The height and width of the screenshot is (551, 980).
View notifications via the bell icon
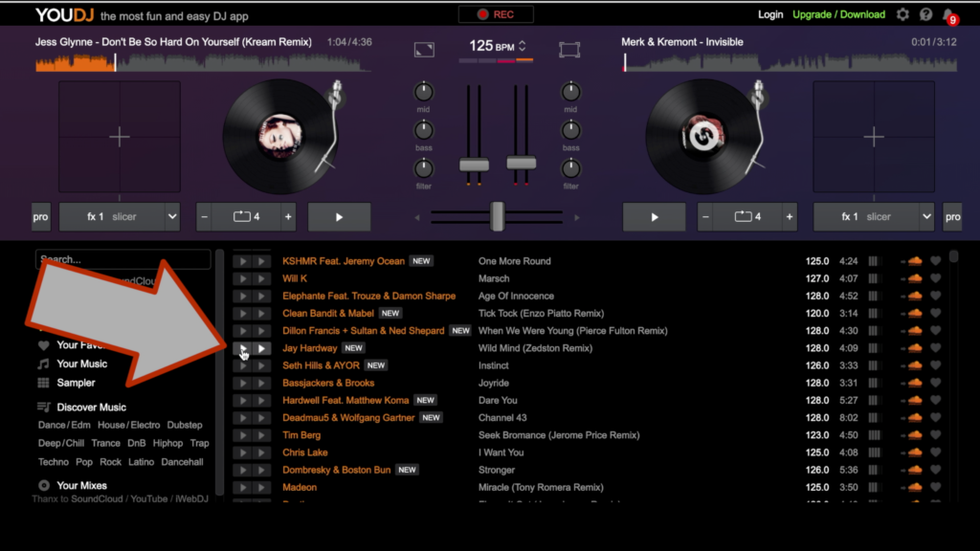(948, 15)
